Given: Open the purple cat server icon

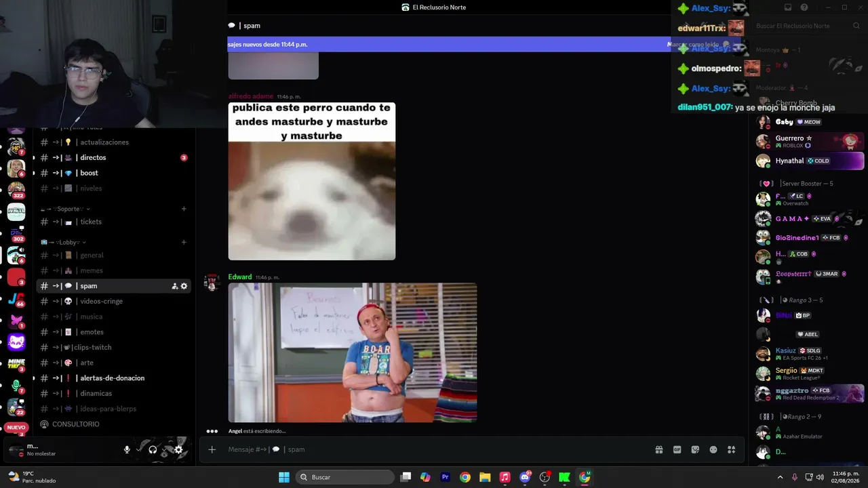Looking at the screenshot, I should point(16,342).
